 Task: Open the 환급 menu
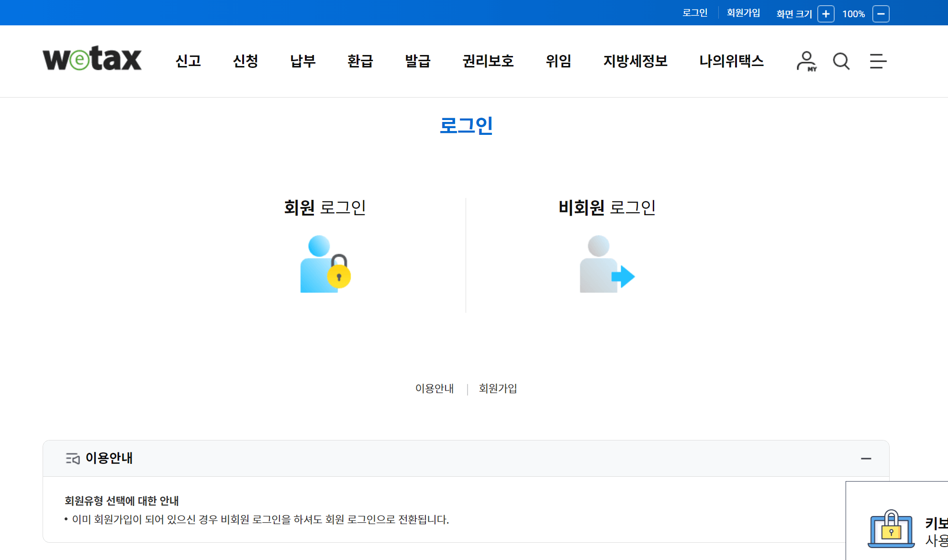(360, 61)
